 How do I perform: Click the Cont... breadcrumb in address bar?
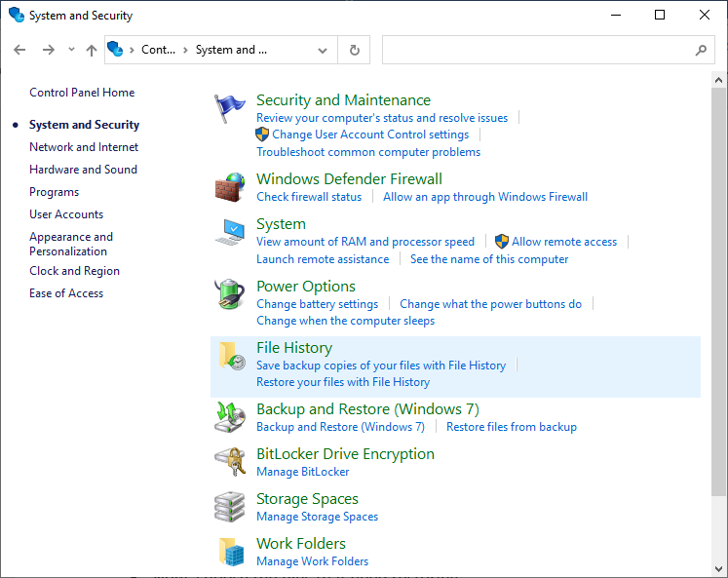coord(158,50)
